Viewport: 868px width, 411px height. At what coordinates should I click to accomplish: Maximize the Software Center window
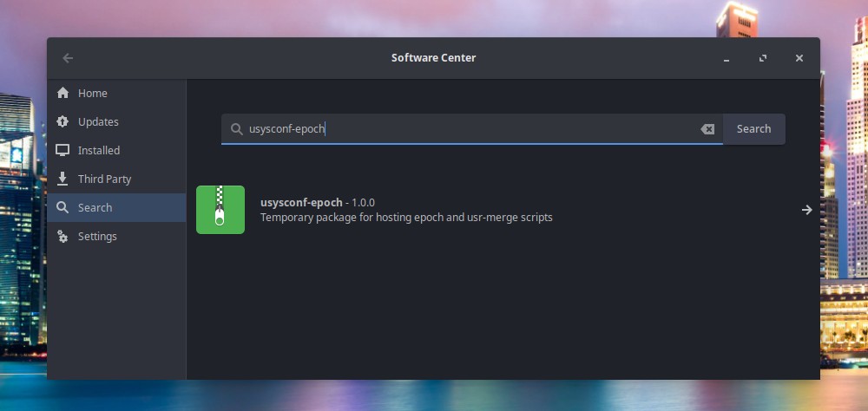[763, 58]
